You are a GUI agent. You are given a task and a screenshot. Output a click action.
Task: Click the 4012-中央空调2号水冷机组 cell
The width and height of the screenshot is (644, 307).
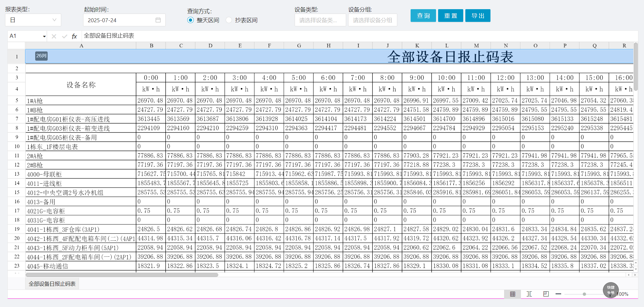point(81,192)
